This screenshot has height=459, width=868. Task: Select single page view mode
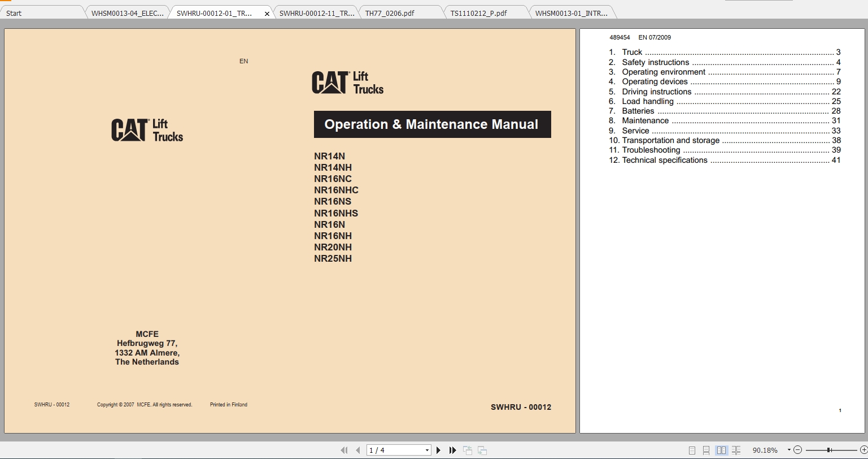[x=691, y=449]
